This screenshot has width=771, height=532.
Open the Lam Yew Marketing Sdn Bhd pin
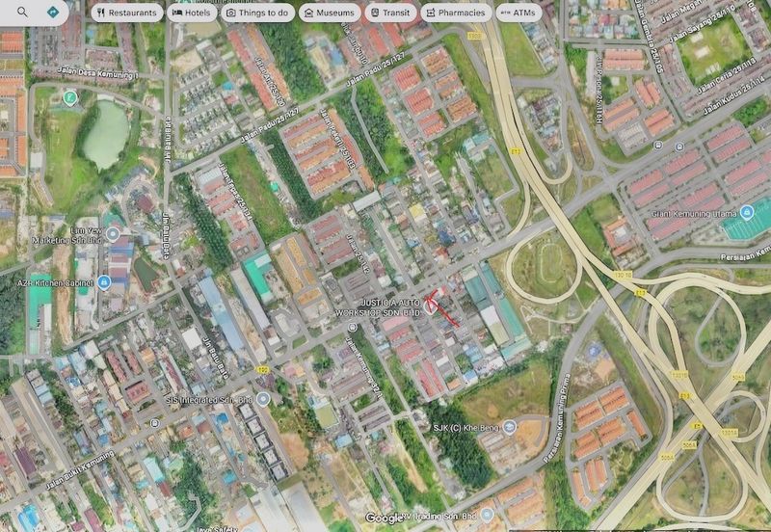[113, 234]
